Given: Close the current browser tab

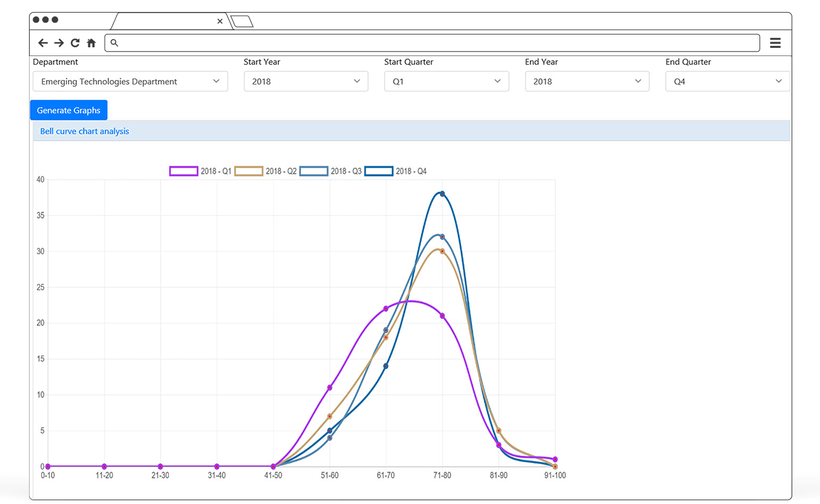Looking at the screenshot, I should pos(220,21).
